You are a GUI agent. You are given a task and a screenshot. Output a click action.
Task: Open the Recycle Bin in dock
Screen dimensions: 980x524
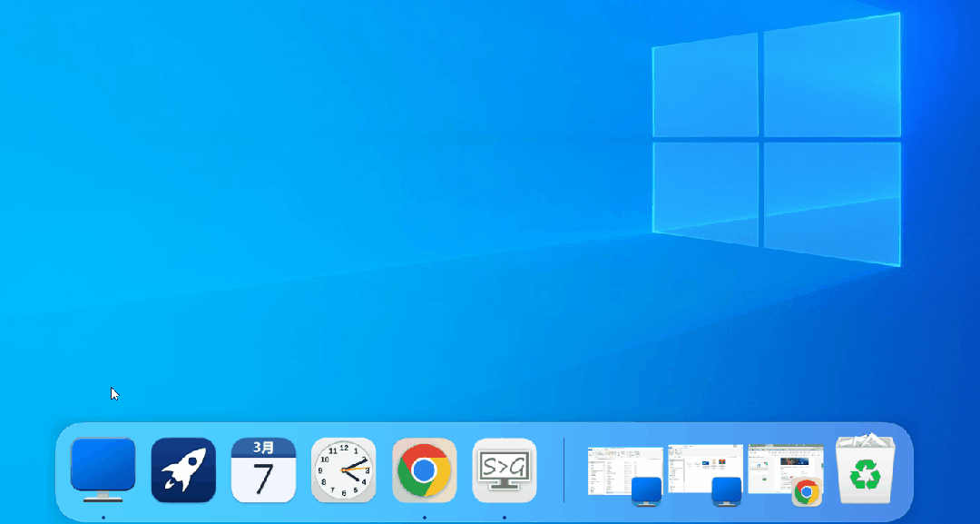pyautogui.click(x=865, y=470)
